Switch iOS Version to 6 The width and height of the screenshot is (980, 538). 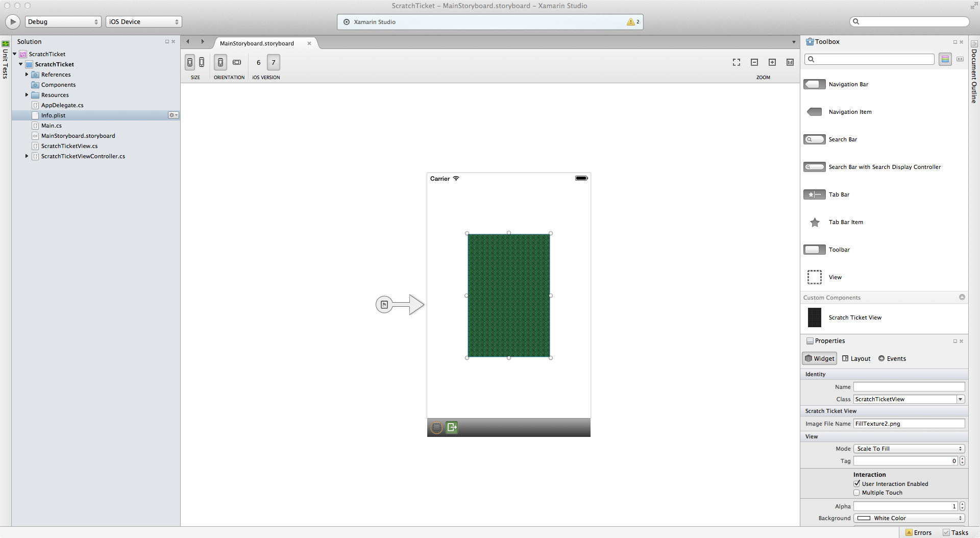(258, 62)
